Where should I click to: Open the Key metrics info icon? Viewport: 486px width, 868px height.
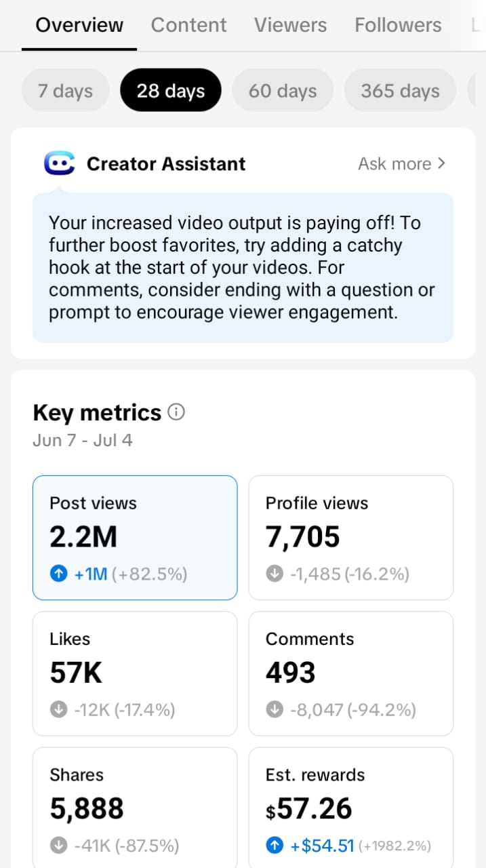pyautogui.click(x=176, y=412)
